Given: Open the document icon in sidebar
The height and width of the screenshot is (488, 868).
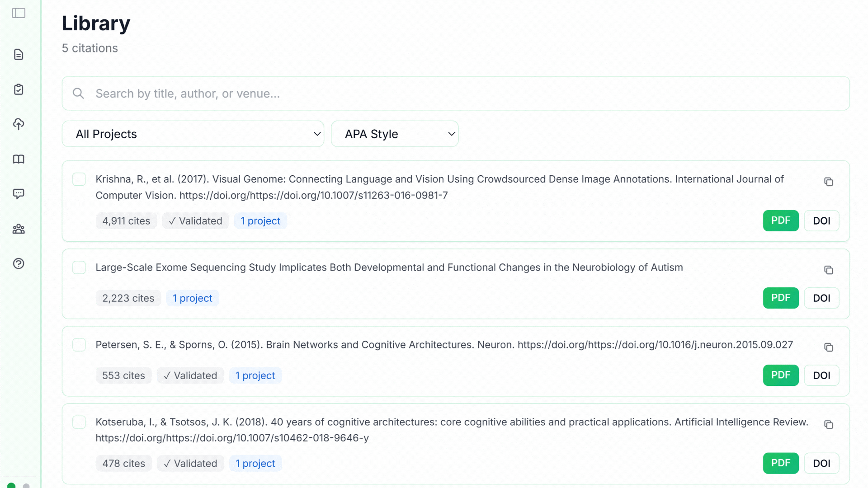Looking at the screenshot, I should point(19,55).
